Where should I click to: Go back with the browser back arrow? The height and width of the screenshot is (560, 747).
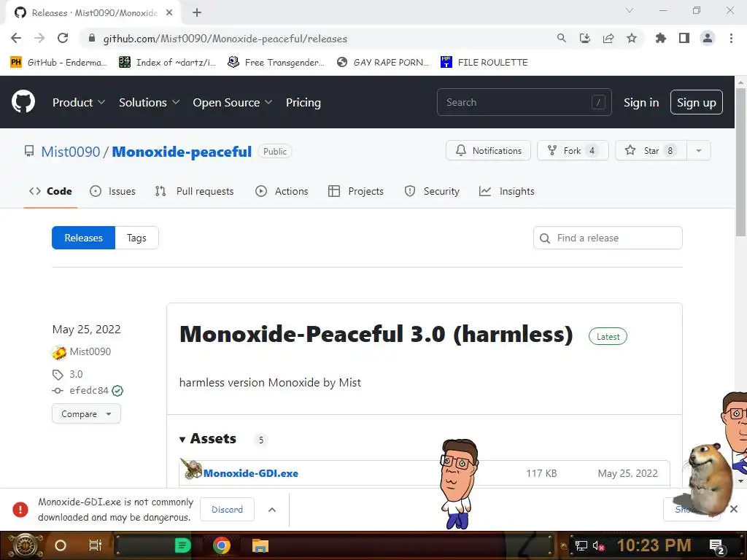pos(16,38)
